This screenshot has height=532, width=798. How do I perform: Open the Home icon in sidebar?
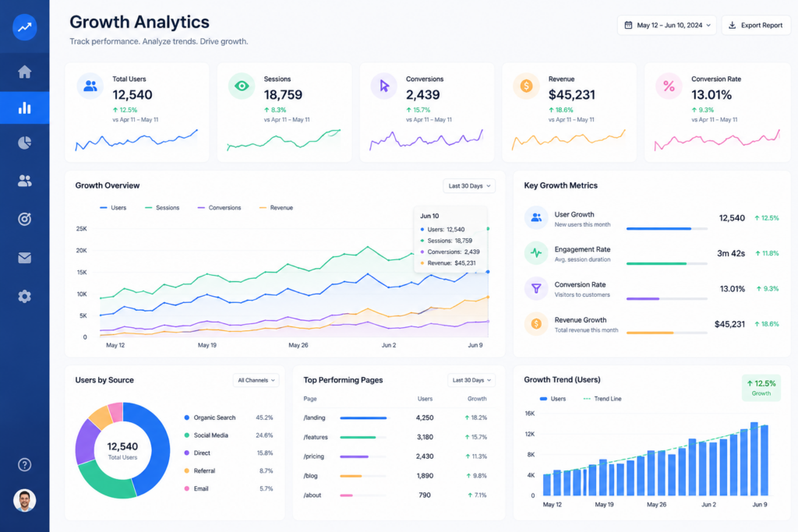(24, 72)
